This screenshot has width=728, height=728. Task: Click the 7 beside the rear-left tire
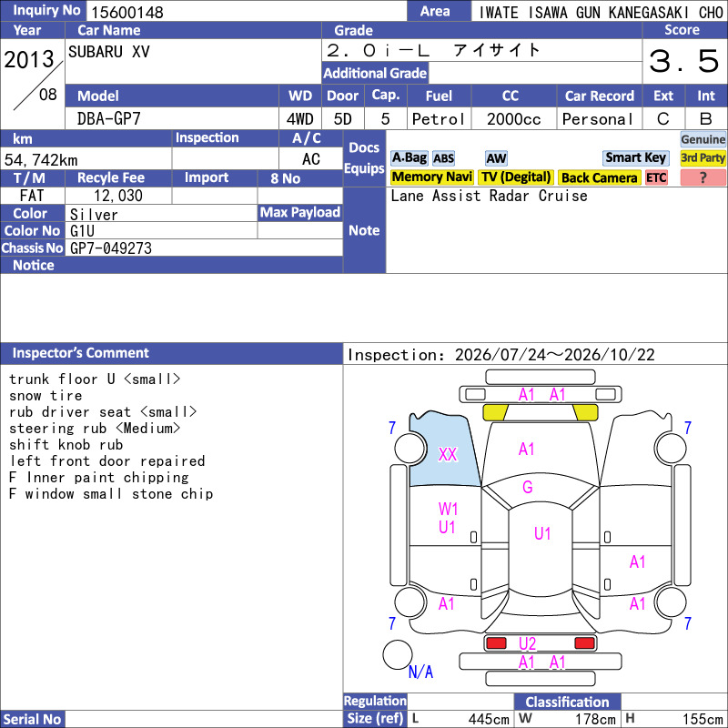click(x=392, y=623)
